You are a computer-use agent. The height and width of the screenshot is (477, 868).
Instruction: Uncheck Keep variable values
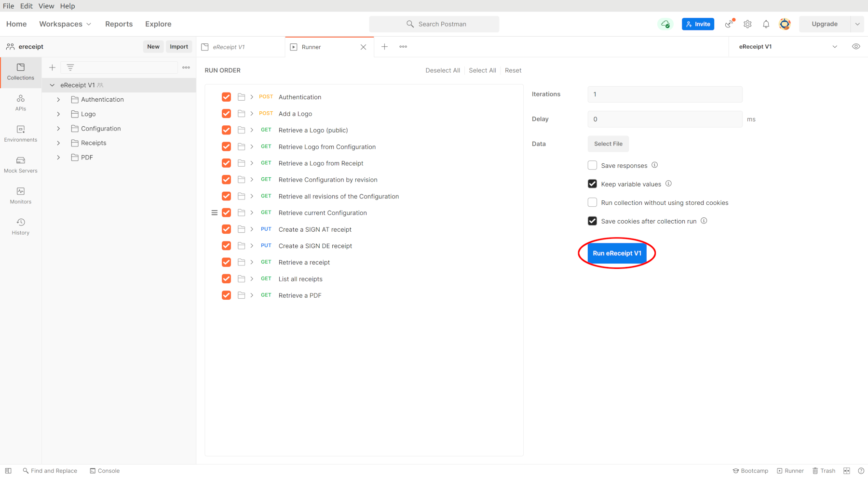(592, 184)
